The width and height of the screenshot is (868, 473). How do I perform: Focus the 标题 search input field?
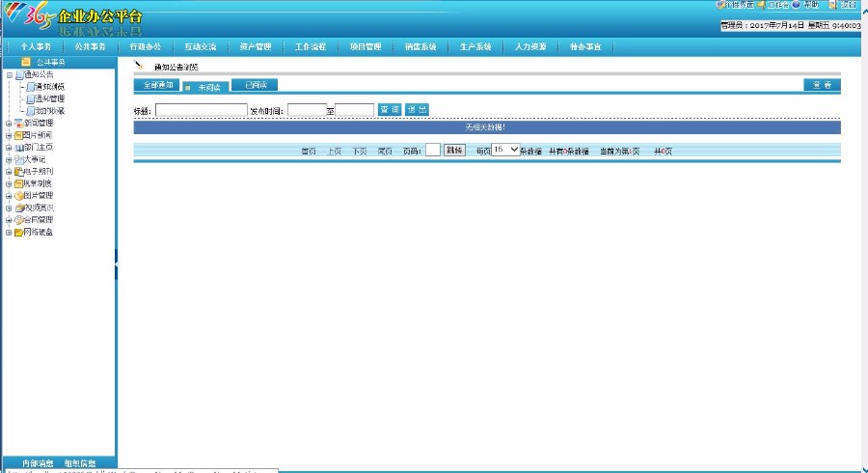(x=201, y=110)
